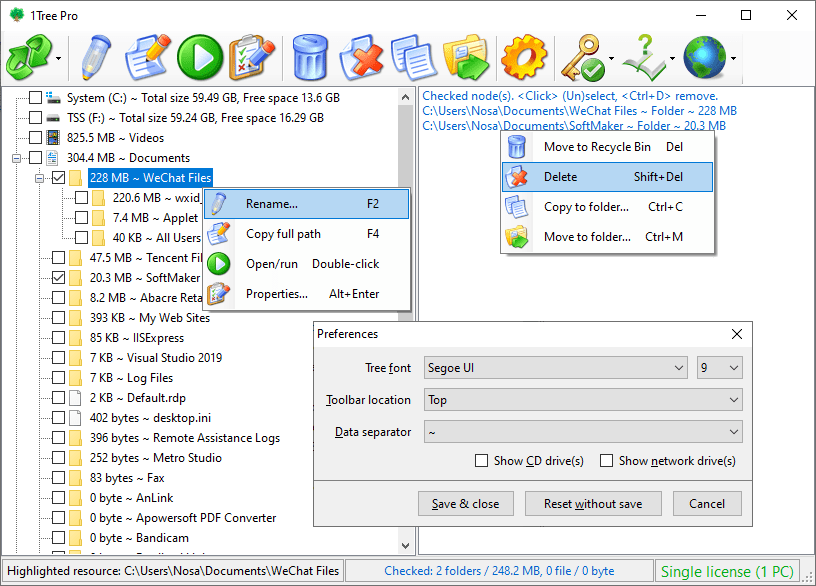
Task: Uncheck the WeChat Files folder checkbox
Action: (x=59, y=178)
